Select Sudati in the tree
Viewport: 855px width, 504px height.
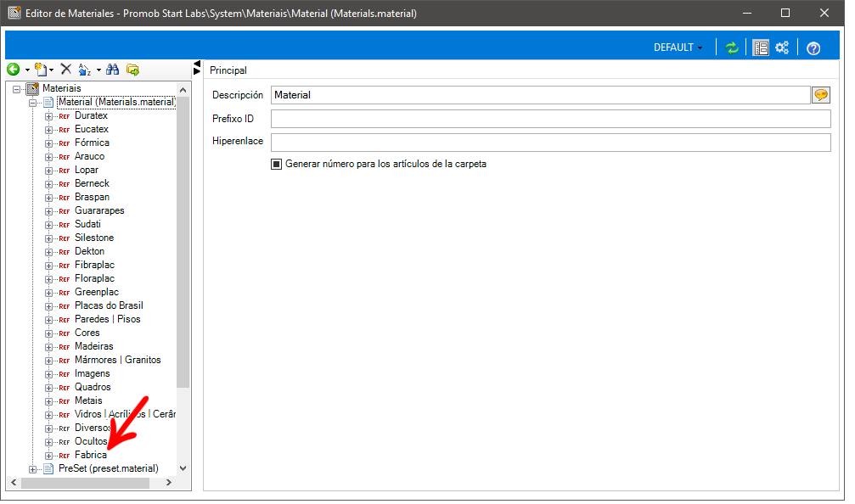pyautogui.click(x=87, y=224)
